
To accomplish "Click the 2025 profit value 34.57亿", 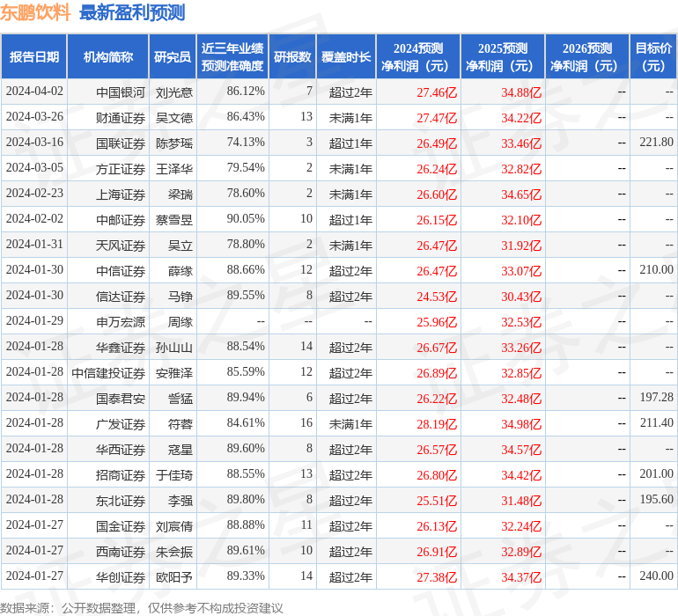I will pos(521,449).
